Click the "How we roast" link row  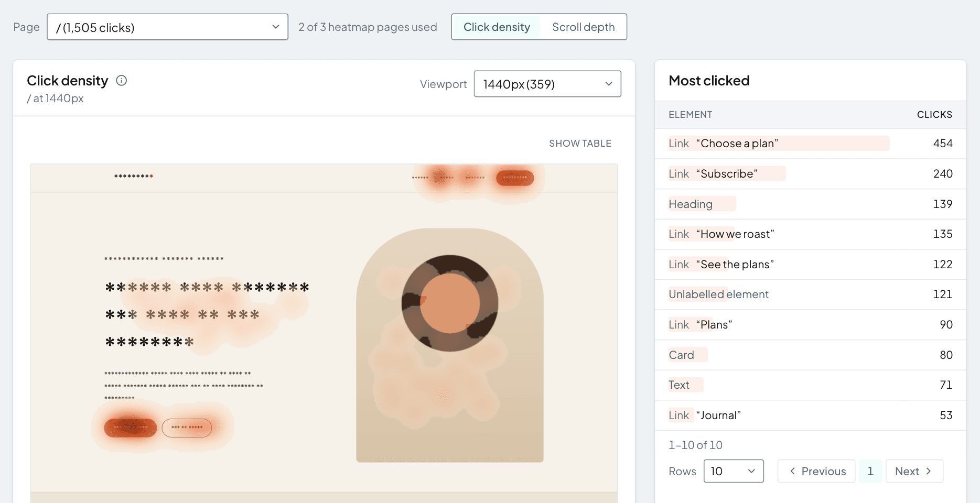810,234
